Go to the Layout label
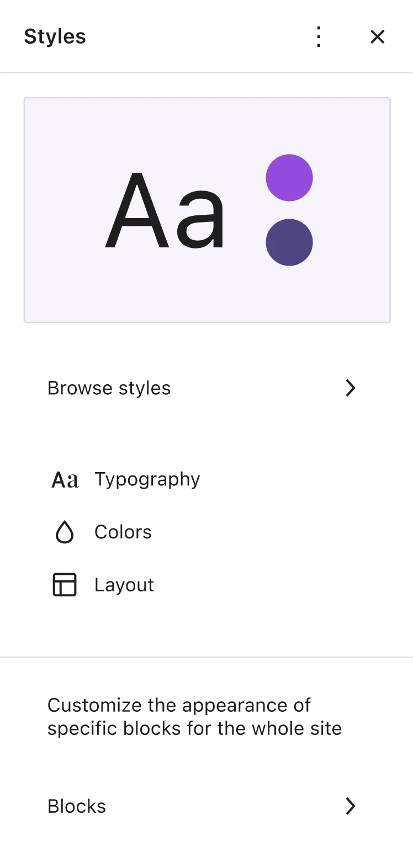This screenshot has height=868, width=413. [x=124, y=585]
